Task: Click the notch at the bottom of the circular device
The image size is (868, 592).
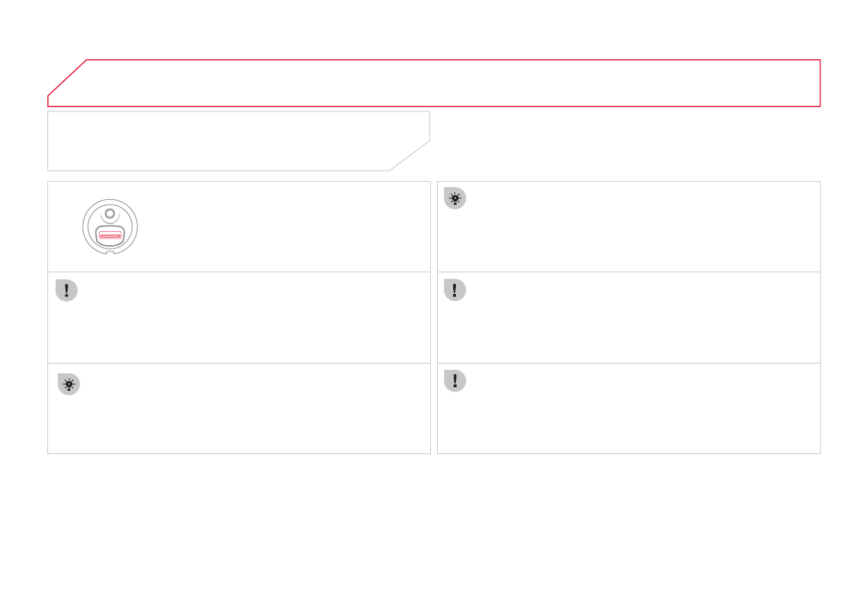Action: pyautogui.click(x=110, y=252)
